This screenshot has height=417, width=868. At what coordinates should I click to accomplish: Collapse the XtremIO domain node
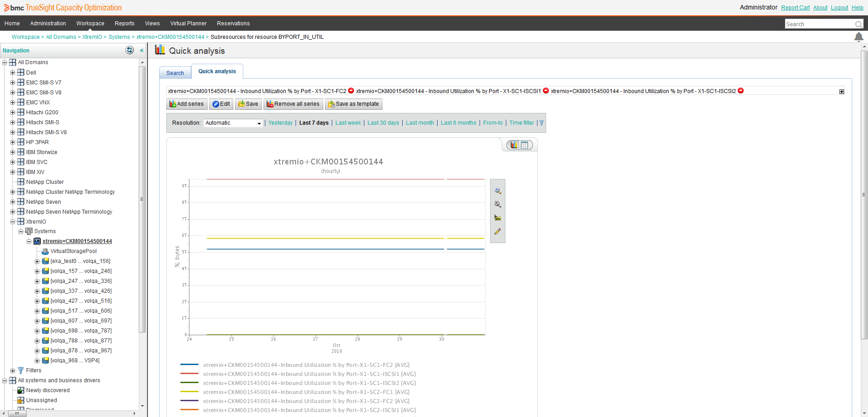[13, 222]
